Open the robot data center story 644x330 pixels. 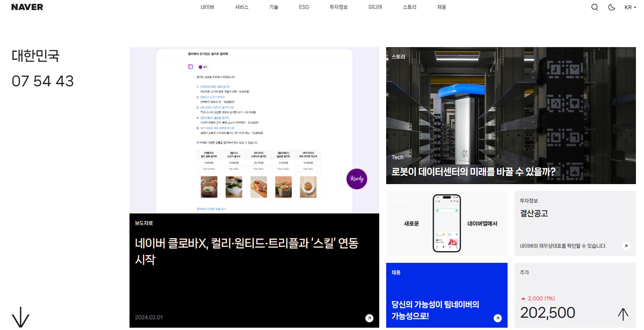[x=473, y=171]
